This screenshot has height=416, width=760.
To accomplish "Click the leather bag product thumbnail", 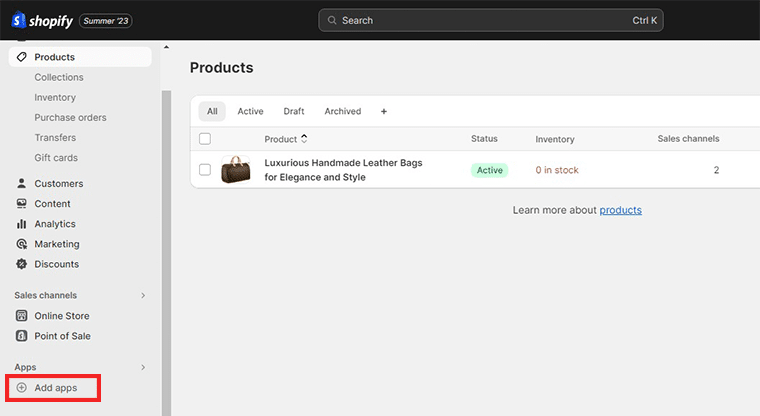I will (x=237, y=170).
